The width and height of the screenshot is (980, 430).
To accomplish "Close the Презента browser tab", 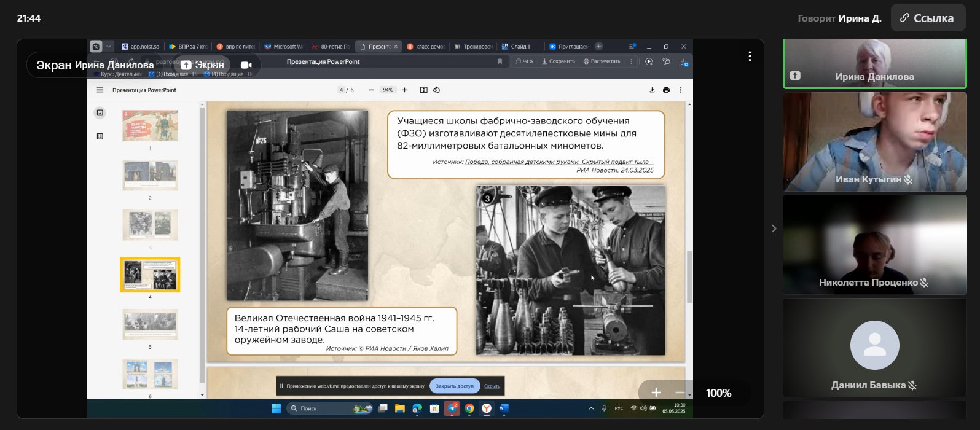I will click(396, 47).
